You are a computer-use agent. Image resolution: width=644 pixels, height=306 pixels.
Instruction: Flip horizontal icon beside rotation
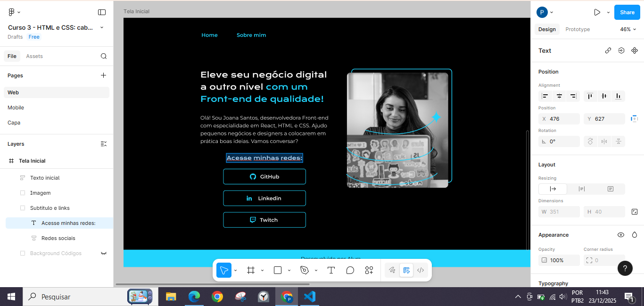tap(604, 141)
